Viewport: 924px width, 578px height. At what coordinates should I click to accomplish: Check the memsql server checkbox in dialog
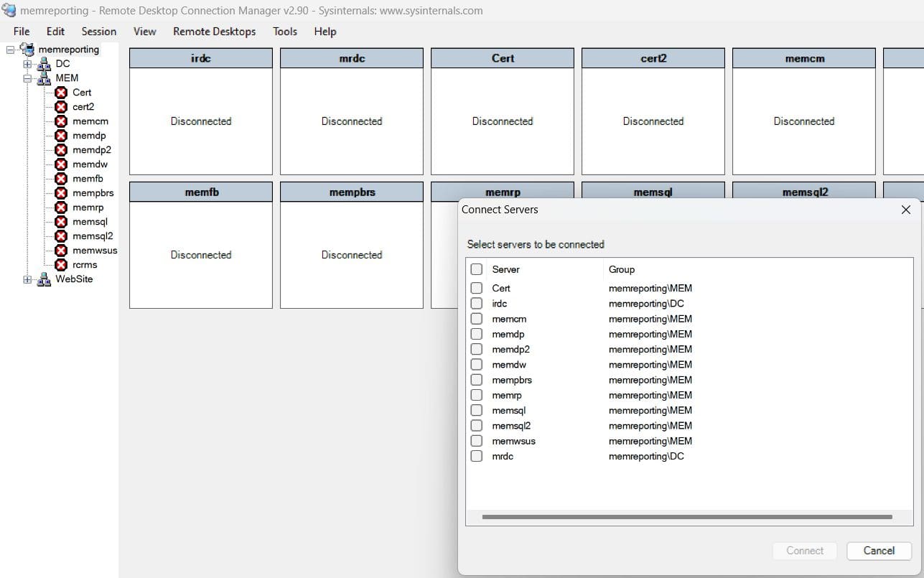(x=477, y=410)
